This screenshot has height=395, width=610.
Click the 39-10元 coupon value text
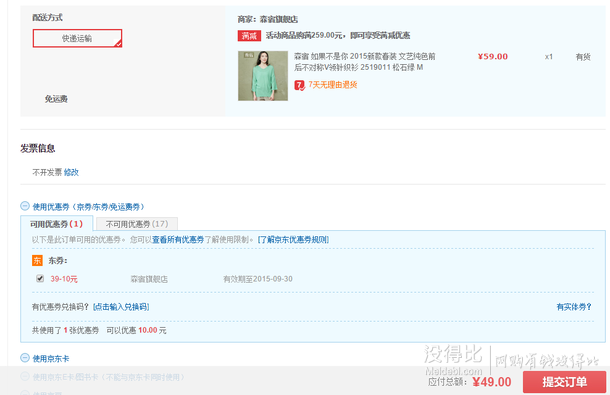pos(64,279)
